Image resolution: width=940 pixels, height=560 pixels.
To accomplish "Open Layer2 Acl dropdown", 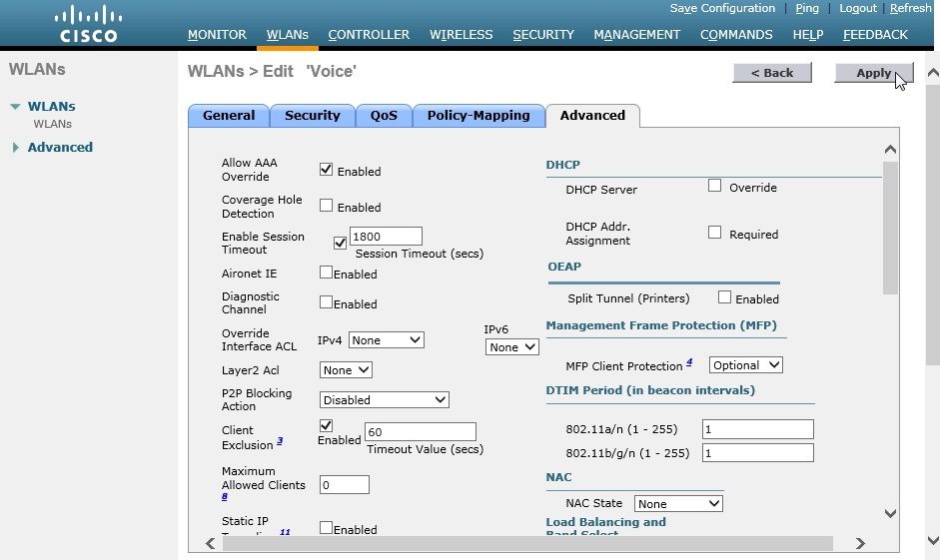I will click(346, 370).
